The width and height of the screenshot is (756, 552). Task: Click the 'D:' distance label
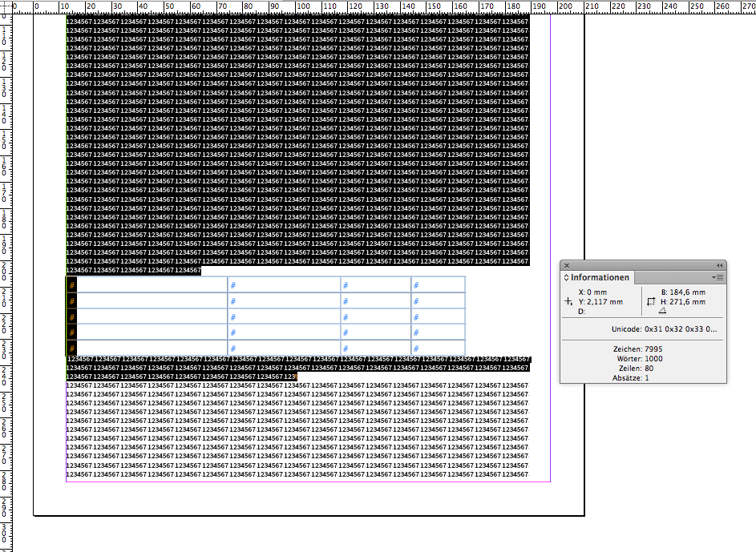tap(581, 312)
